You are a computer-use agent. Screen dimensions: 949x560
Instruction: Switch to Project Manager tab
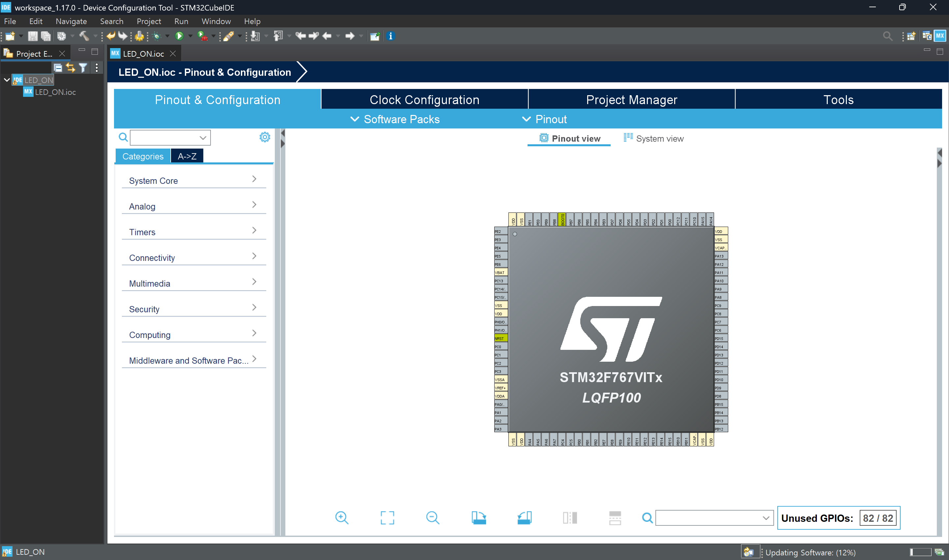(632, 99)
